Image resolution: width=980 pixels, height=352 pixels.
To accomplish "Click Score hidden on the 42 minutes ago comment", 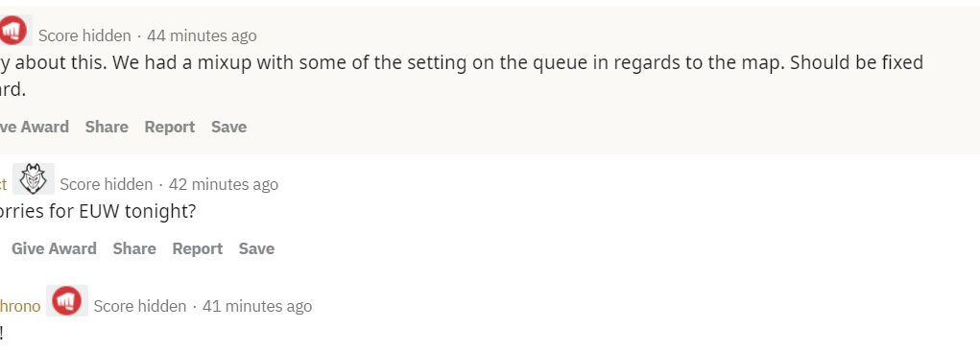I will pos(107,185).
